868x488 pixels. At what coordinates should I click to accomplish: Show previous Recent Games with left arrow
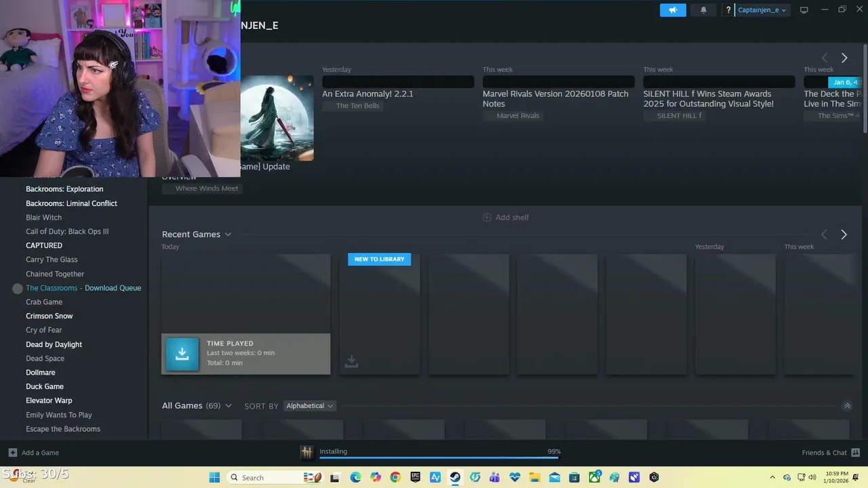[824, 235]
